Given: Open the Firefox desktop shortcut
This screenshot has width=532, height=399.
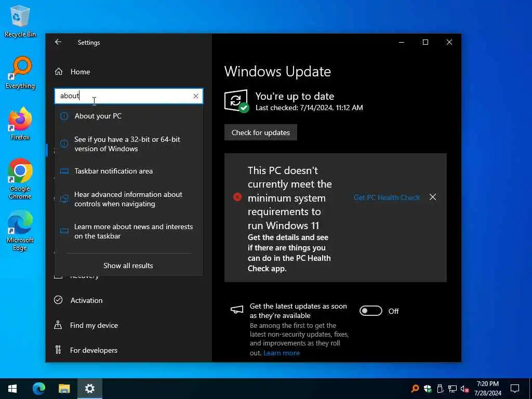Looking at the screenshot, I should [20, 124].
